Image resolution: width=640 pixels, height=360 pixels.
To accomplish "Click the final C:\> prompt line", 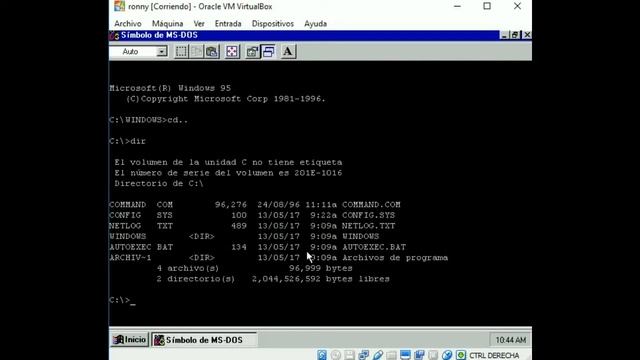I will click(x=122, y=300).
